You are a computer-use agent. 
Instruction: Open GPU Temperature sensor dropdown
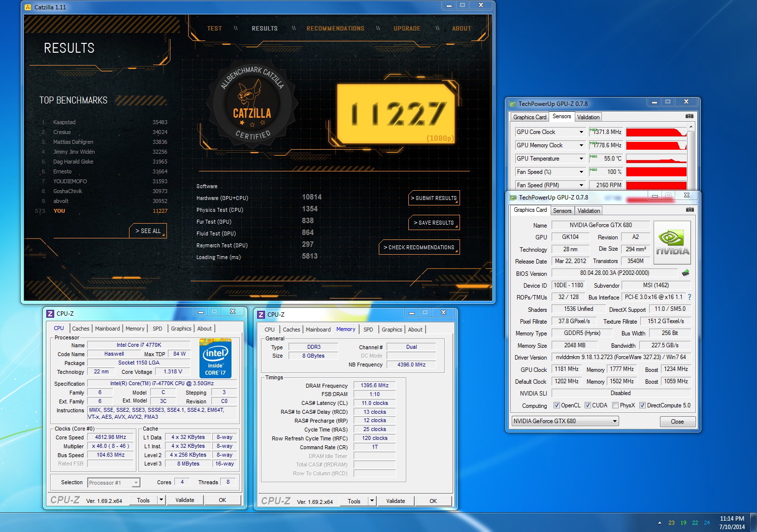coord(581,159)
